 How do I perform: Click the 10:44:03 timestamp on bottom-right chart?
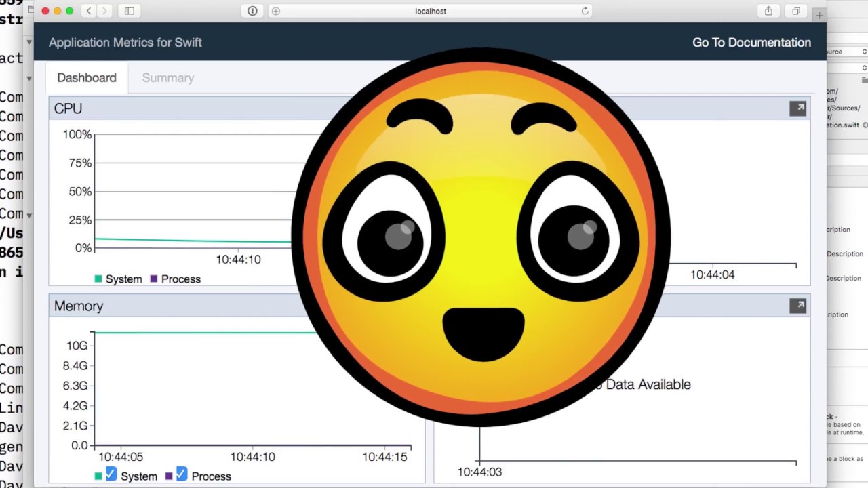480,472
